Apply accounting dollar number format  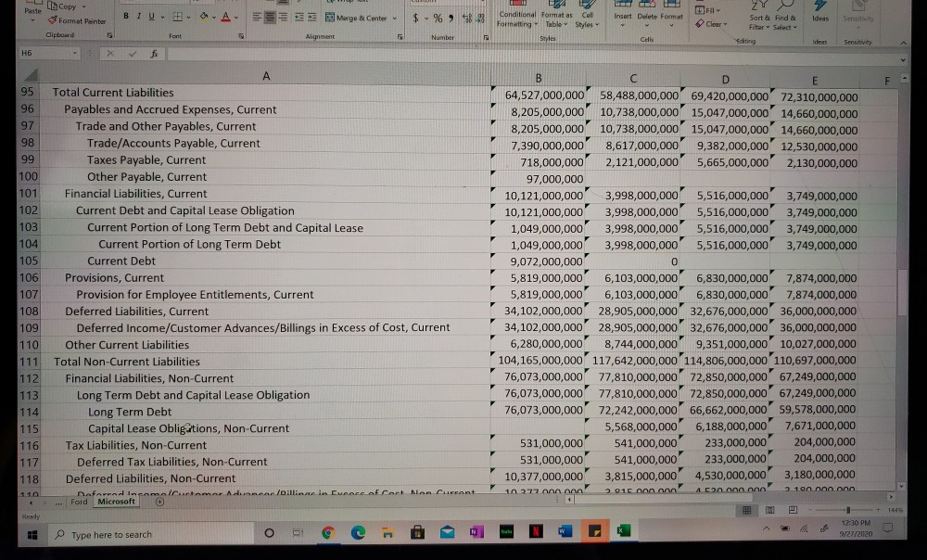pyautogui.click(x=415, y=18)
